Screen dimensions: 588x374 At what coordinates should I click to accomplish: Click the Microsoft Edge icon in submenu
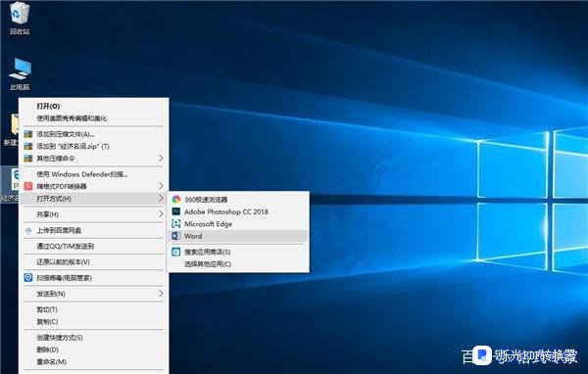tap(175, 224)
